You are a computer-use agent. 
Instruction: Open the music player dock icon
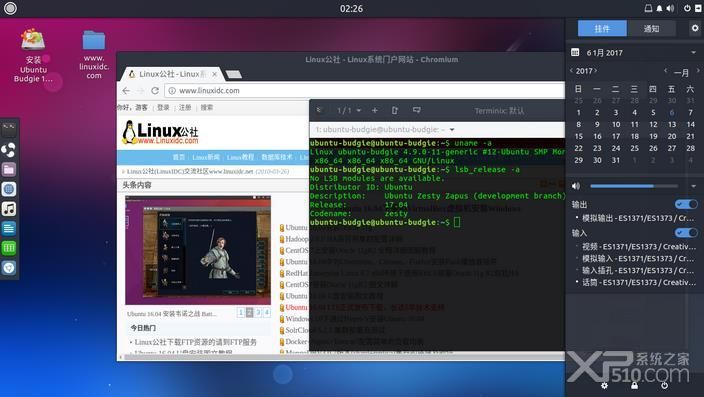click(9, 209)
